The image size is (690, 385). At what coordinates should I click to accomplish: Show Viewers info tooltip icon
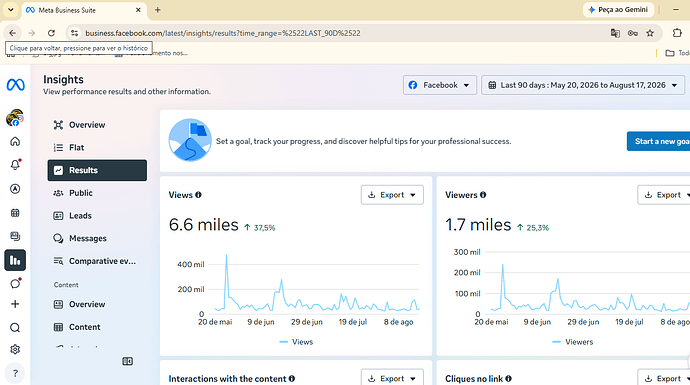click(483, 194)
